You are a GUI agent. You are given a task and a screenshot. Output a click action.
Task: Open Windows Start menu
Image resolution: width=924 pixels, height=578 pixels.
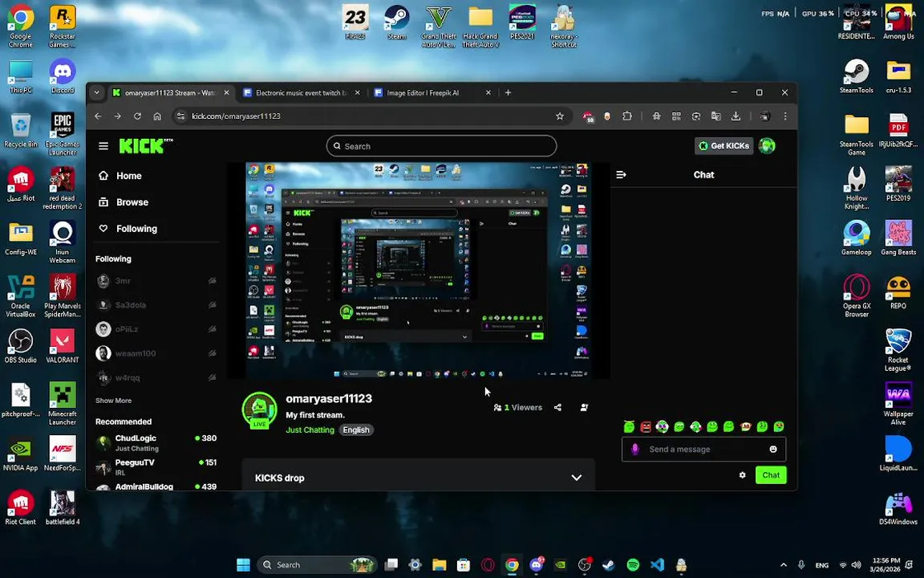click(243, 565)
